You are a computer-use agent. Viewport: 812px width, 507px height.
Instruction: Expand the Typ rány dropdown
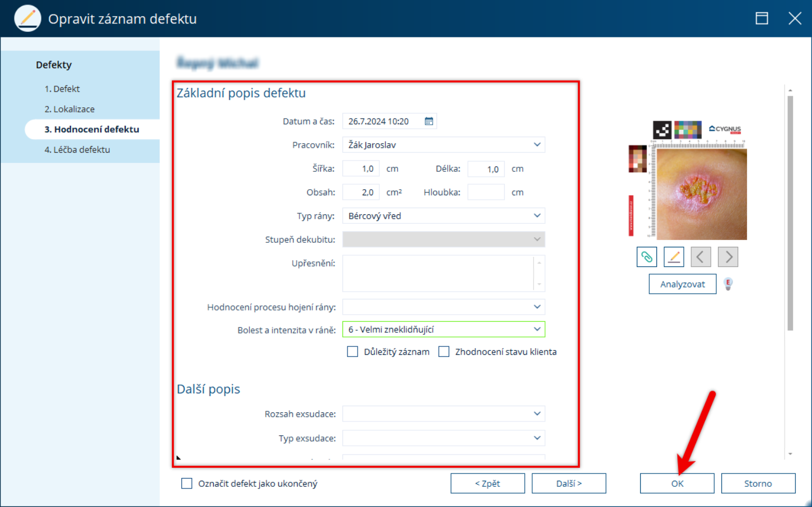(444, 216)
